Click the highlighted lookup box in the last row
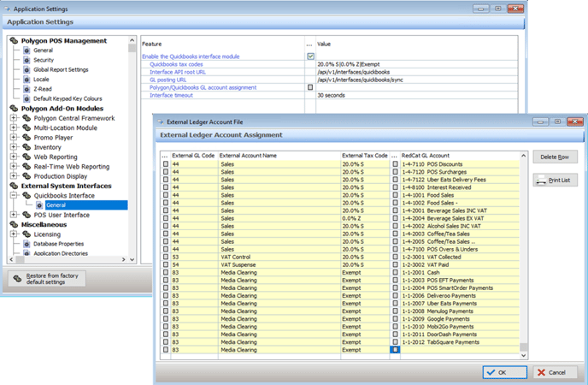 coord(395,350)
